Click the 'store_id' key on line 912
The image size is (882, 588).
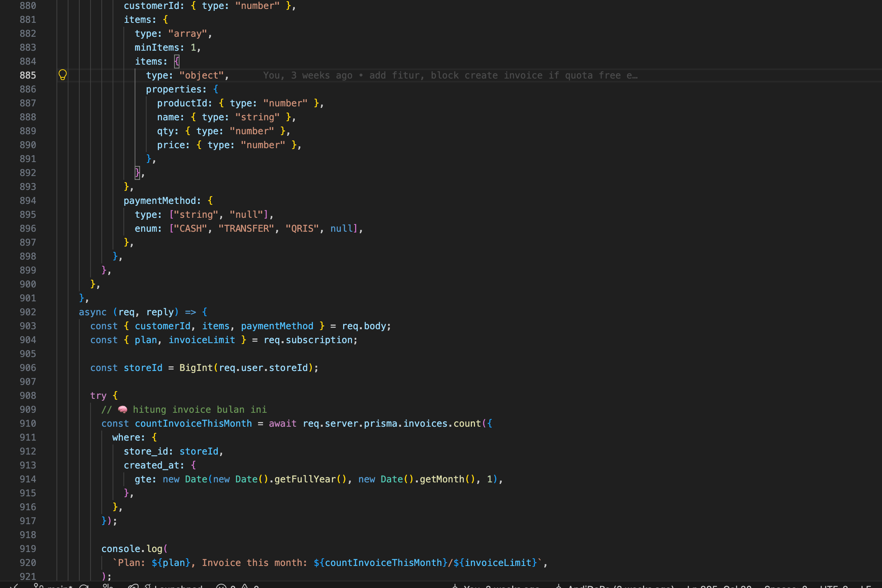coord(146,451)
